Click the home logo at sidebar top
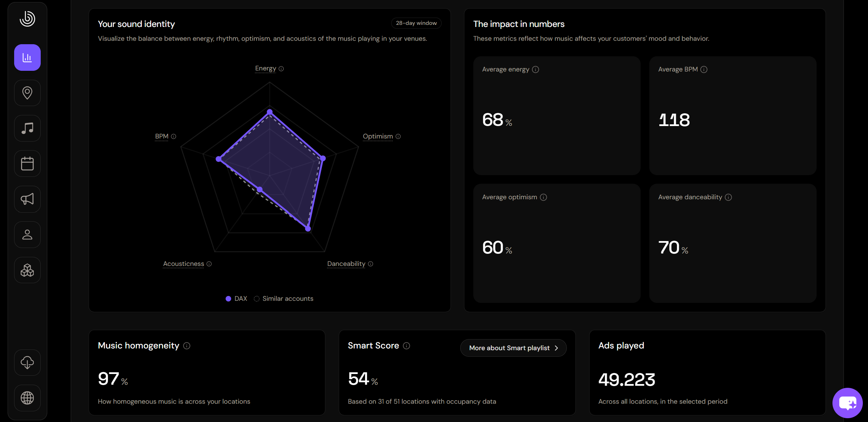Screen dimensions: 868x422 (x=27, y=19)
